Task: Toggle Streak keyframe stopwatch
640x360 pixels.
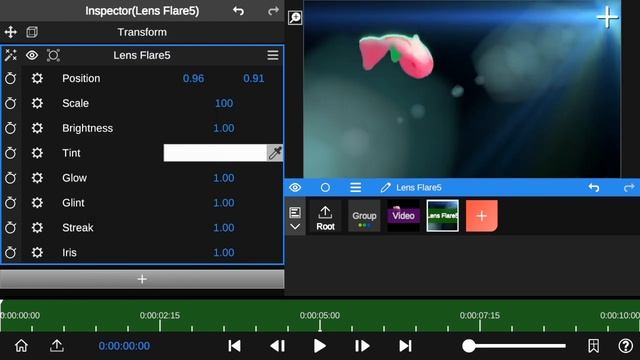Action: click(11, 228)
